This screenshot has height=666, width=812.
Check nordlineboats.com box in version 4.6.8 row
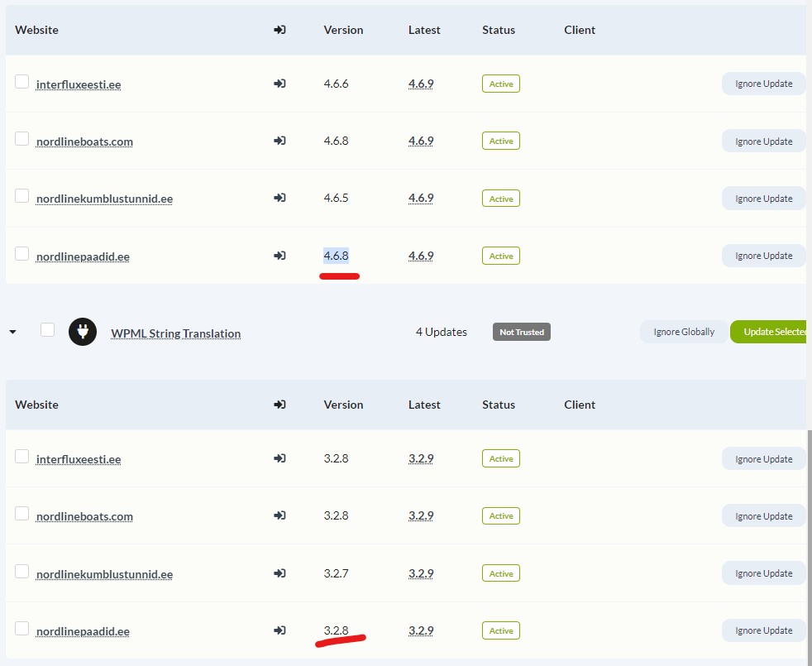pyautogui.click(x=21, y=139)
